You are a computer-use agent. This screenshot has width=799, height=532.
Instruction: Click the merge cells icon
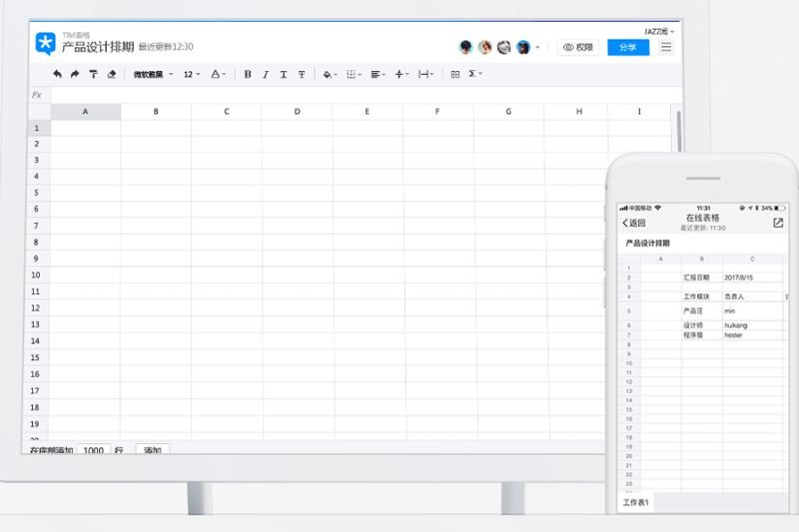point(455,74)
